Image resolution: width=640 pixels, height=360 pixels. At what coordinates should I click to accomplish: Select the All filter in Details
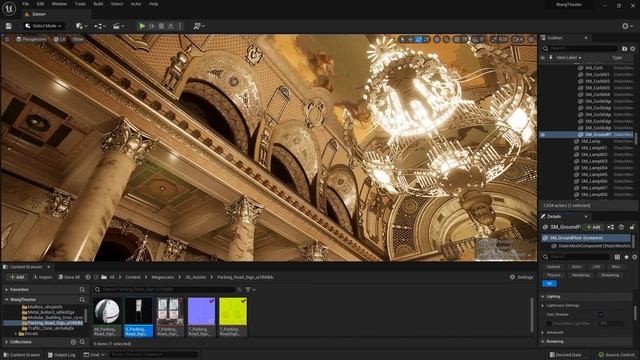click(x=549, y=283)
